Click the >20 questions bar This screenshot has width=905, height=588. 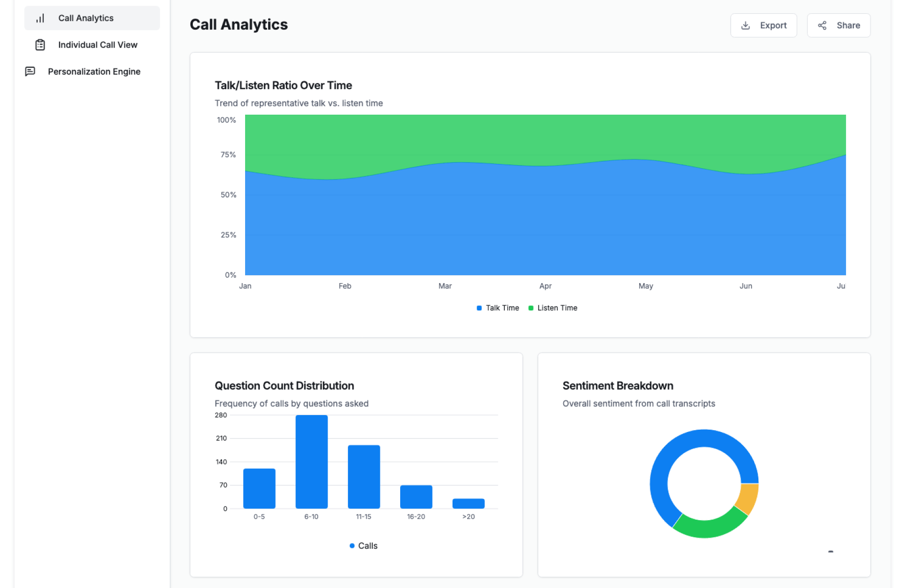pos(468,503)
